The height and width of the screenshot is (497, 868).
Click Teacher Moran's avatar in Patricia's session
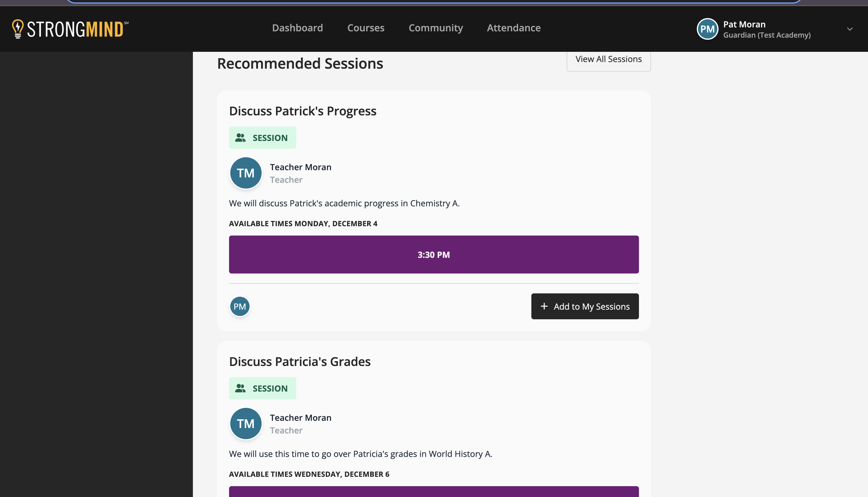click(246, 424)
